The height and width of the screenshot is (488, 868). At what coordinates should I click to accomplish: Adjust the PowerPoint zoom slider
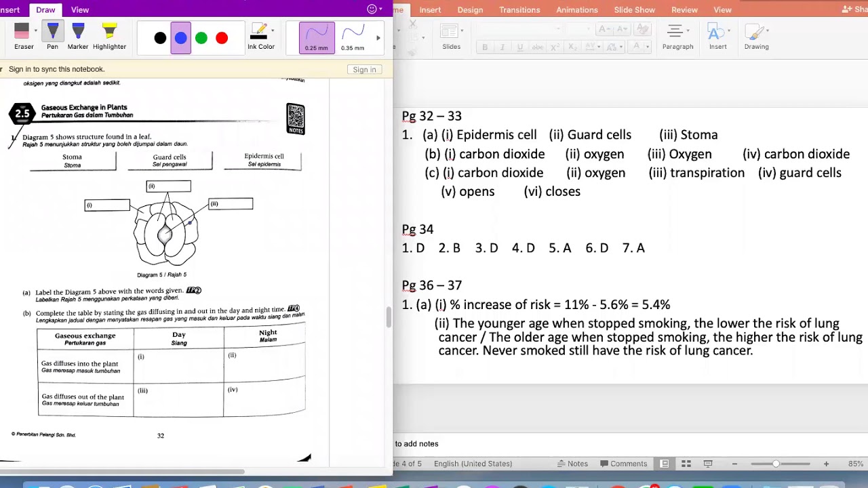(x=776, y=464)
